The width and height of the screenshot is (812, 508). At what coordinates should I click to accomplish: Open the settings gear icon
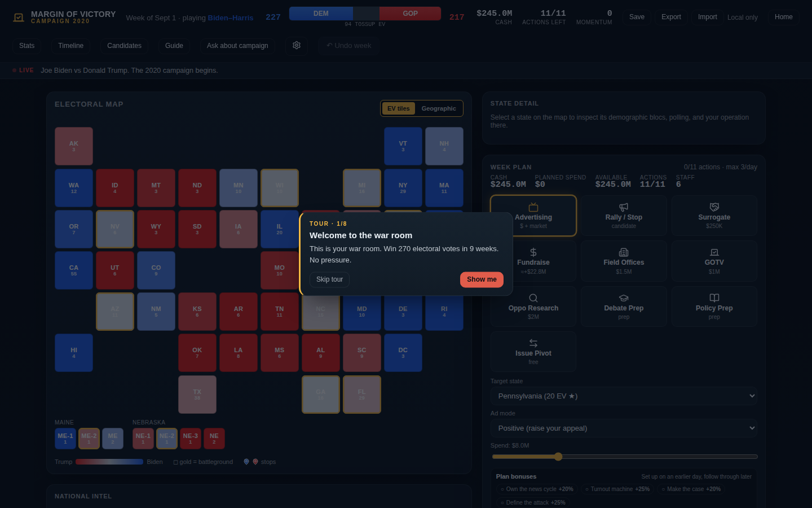(297, 45)
